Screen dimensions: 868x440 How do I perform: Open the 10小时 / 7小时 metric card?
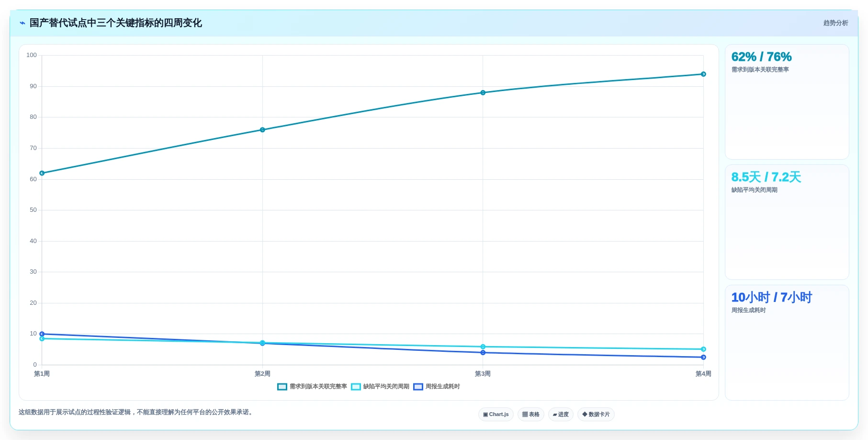click(x=787, y=343)
